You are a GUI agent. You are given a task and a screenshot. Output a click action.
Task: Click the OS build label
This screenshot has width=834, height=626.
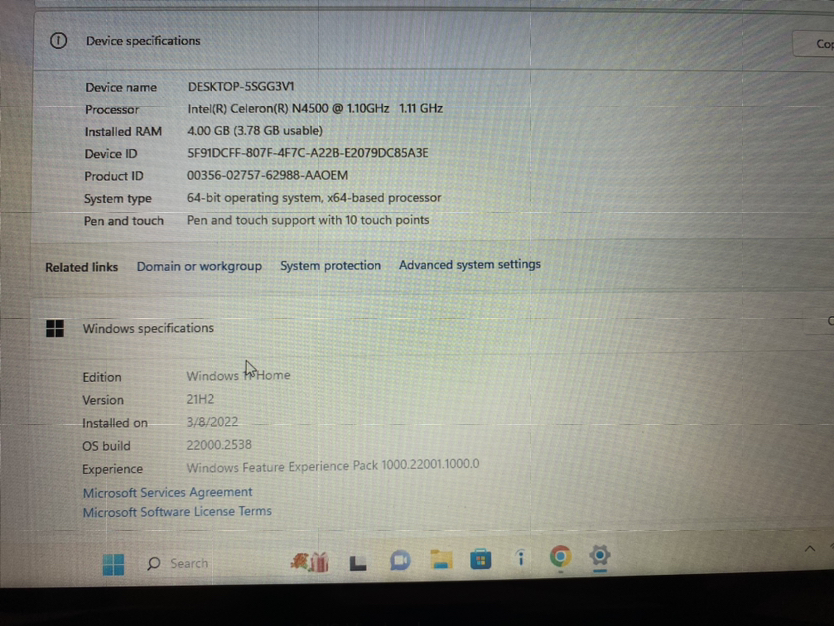coord(106,446)
